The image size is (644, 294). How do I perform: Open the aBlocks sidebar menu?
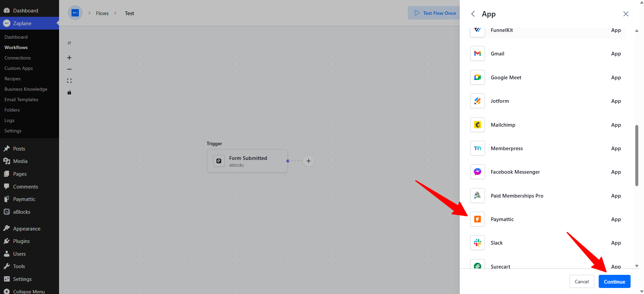[x=30, y=212]
